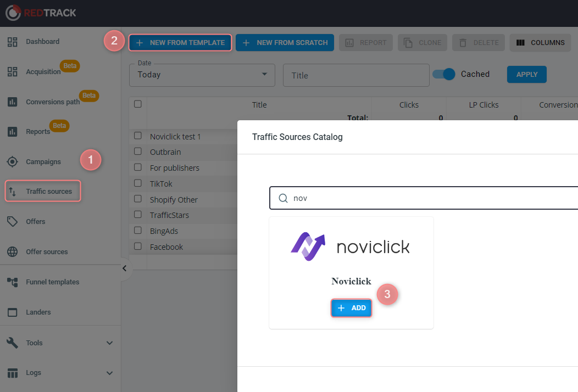Open Reports in the sidebar
This screenshot has width=578, height=392.
(38, 132)
